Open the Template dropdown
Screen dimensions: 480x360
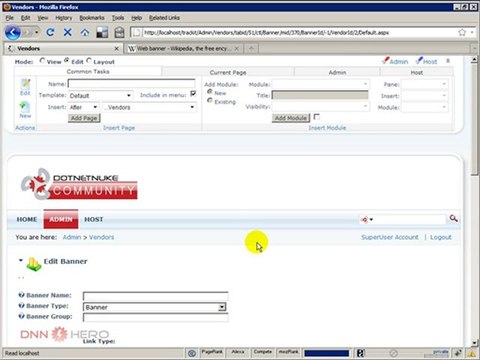[x=100, y=96]
